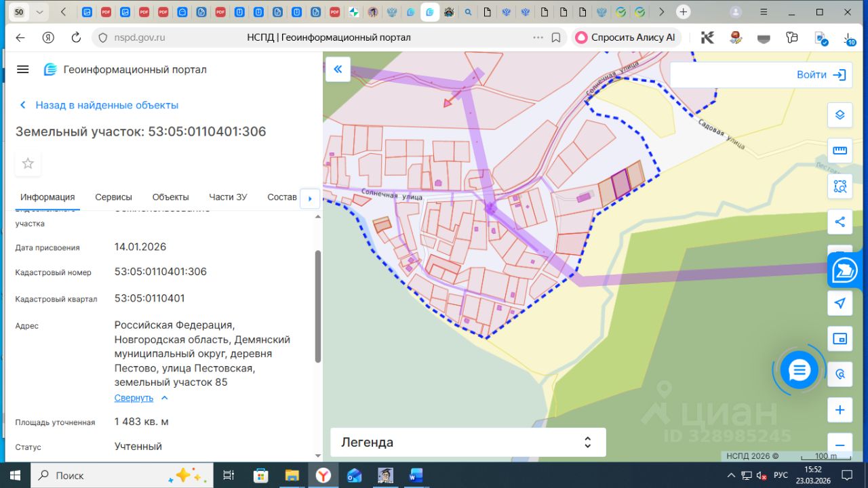Select the ruler measurement tool
868x488 pixels.
(x=840, y=150)
